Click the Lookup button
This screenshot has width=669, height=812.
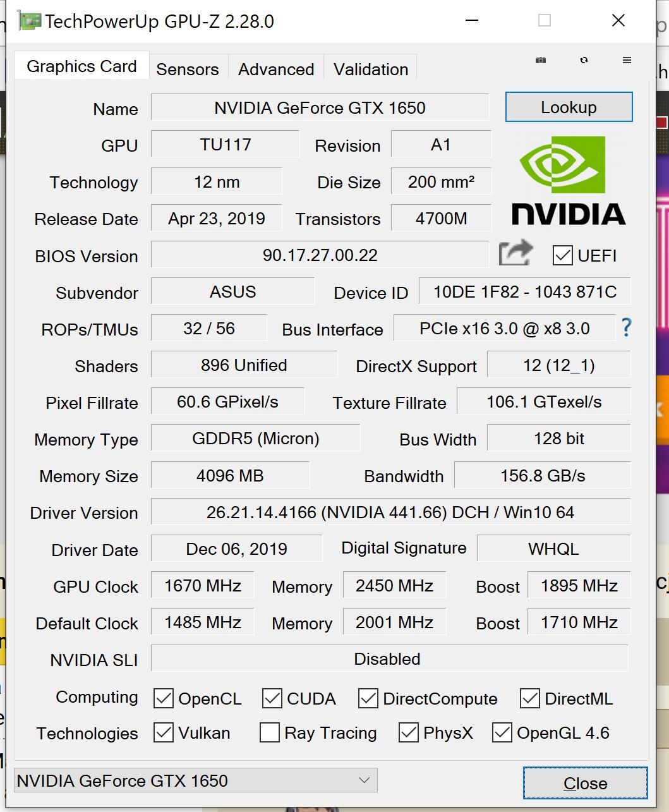(569, 107)
